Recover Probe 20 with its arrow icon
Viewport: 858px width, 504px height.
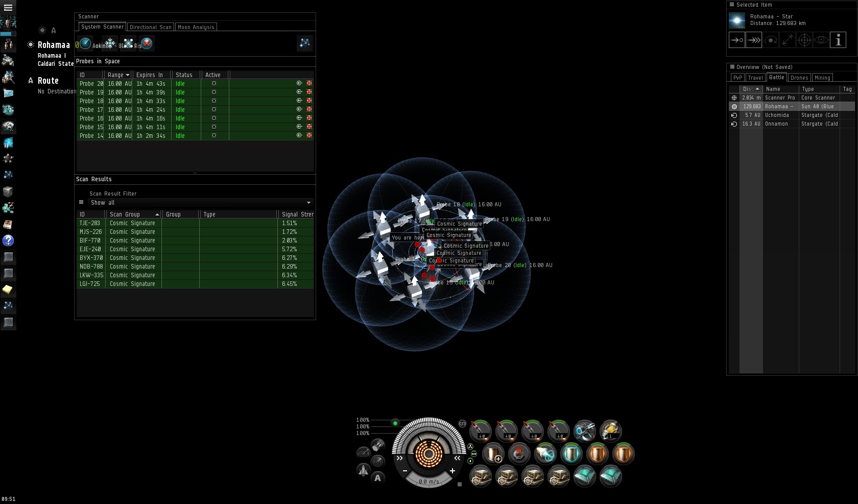click(300, 83)
